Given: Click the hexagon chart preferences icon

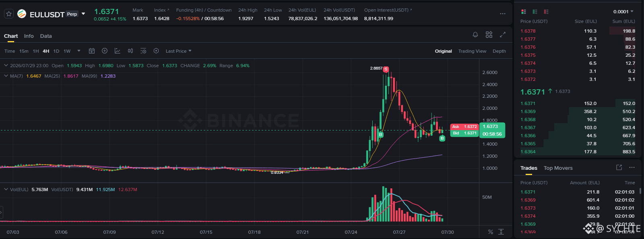Looking at the screenshot, I should tap(156, 51).
